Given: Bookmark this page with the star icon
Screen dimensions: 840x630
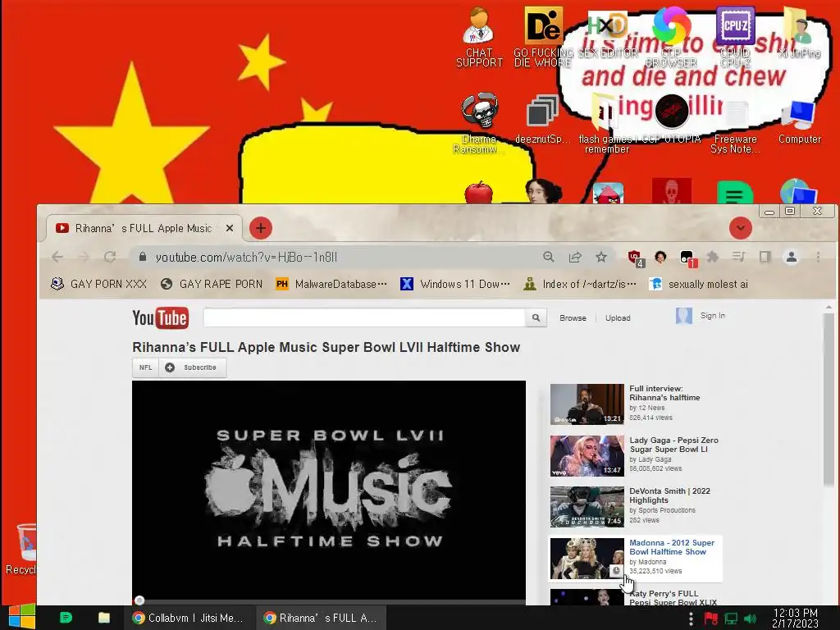Looking at the screenshot, I should [601, 257].
